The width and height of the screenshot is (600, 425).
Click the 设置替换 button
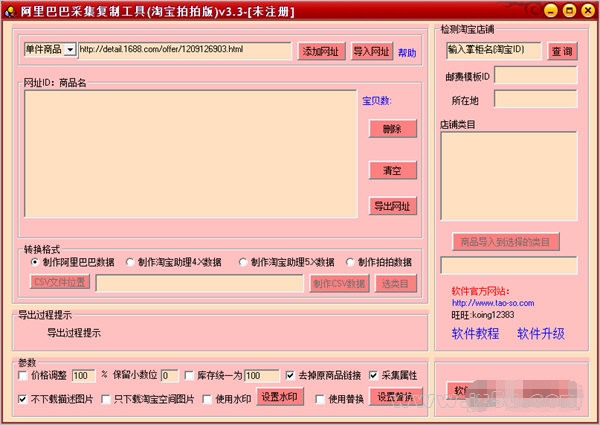click(x=396, y=397)
